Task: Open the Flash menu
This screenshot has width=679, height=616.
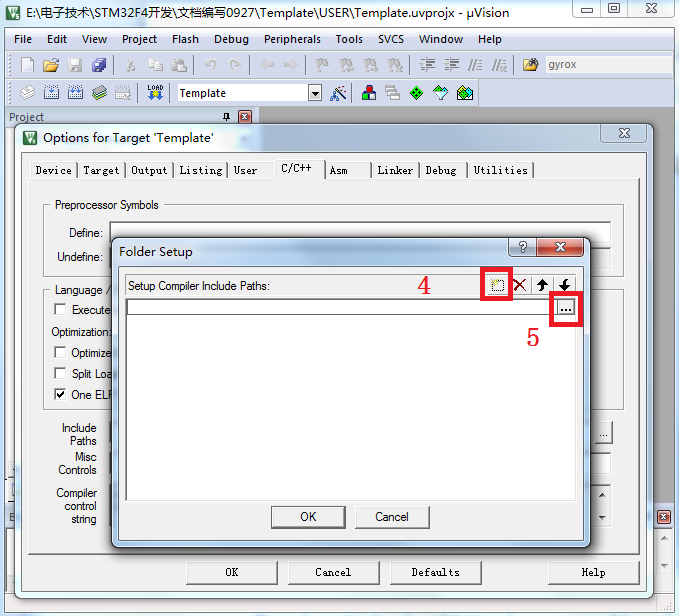Action: [185, 39]
